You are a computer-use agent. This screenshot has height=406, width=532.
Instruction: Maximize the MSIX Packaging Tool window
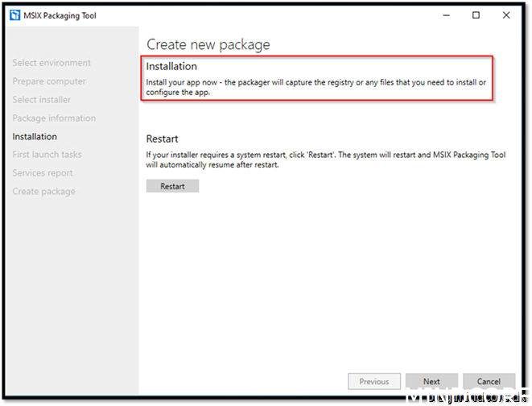tap(476, 15)
